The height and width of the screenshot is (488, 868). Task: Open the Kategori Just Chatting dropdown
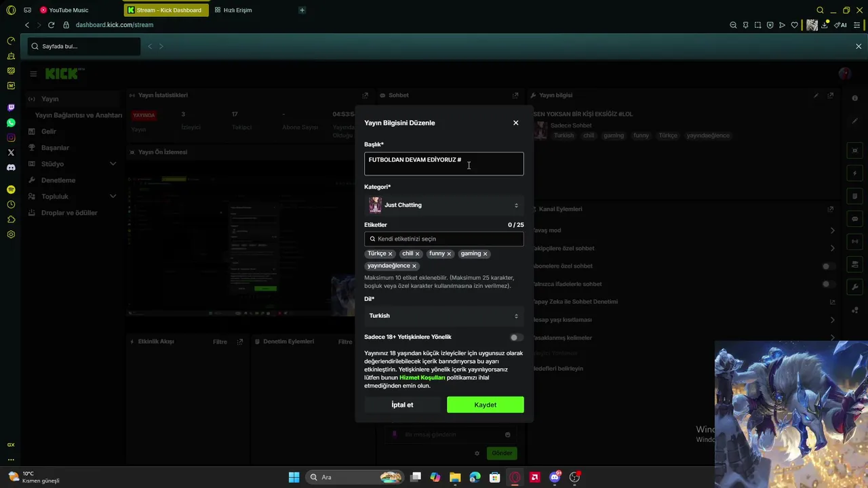pyautogui.click(x=443, y=205)
